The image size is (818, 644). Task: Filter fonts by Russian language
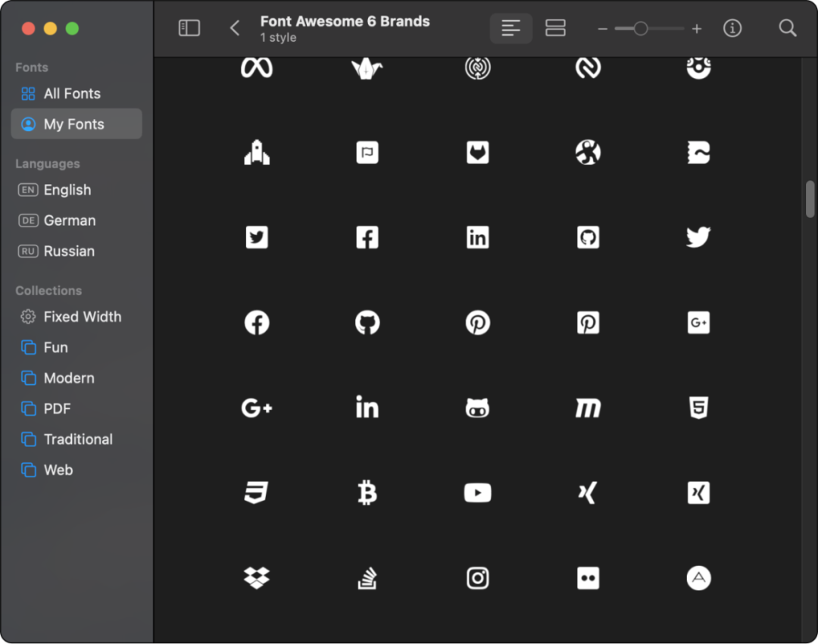76,251
